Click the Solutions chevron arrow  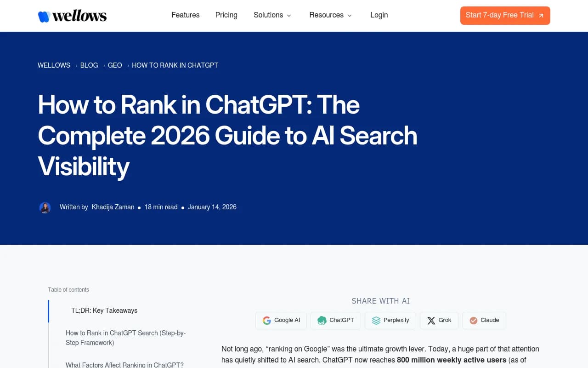point(288,16)
